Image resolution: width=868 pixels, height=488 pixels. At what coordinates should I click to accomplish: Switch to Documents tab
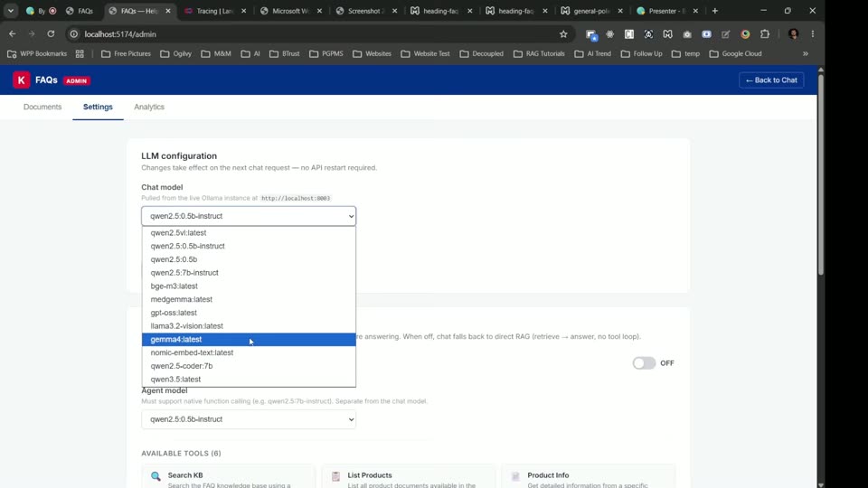coord(42,107)
